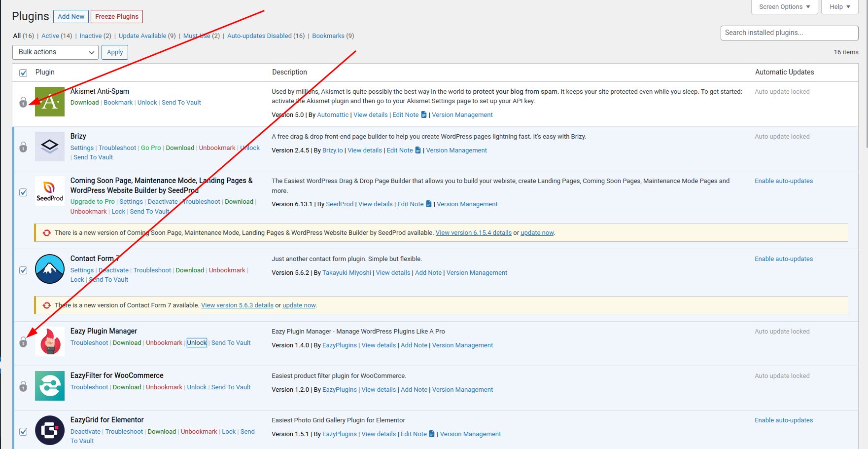
Task: Click the SeedProd plugin icon
Action: tap(49, 191)
